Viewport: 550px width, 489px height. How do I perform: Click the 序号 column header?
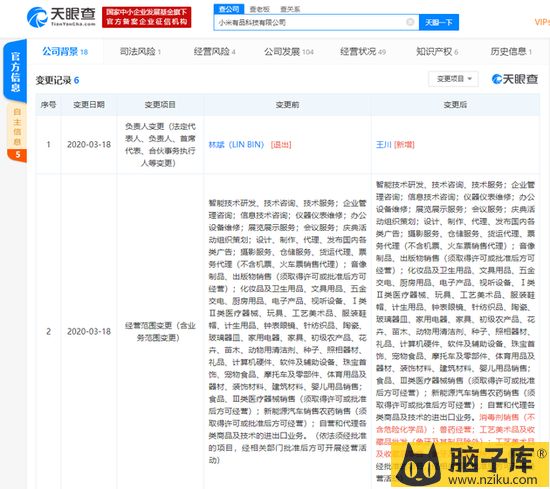(x=48, y=105)
